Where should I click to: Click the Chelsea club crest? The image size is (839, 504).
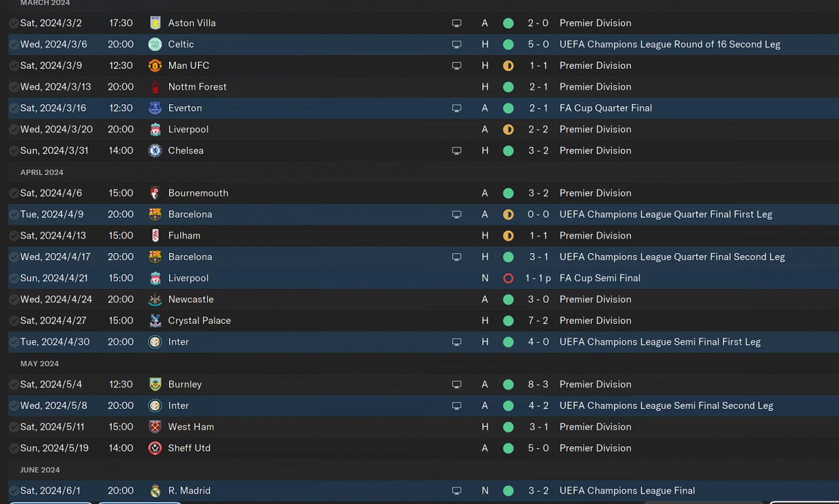pos(155,151)
